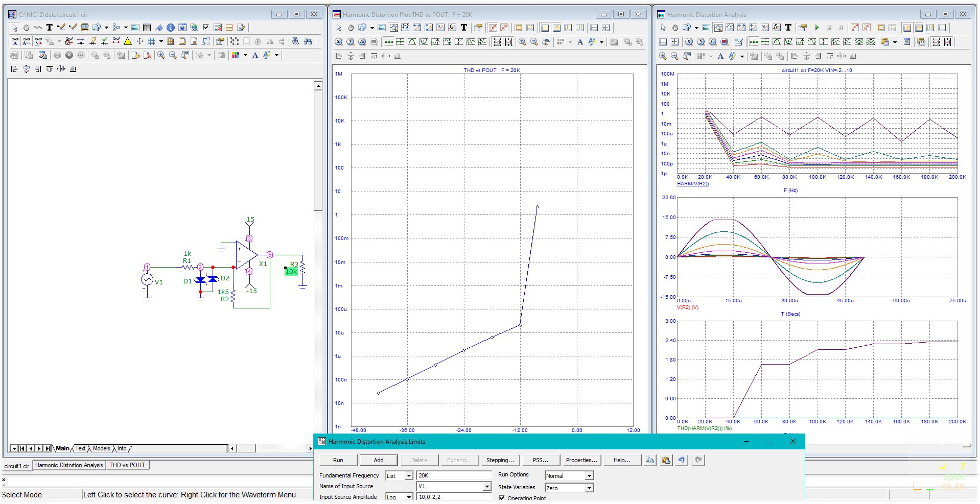Image resolution: width=980 pixels, height=504 pixels.
Task: Click the Y cursor button in THD plot toolbar
Action: 351,42
